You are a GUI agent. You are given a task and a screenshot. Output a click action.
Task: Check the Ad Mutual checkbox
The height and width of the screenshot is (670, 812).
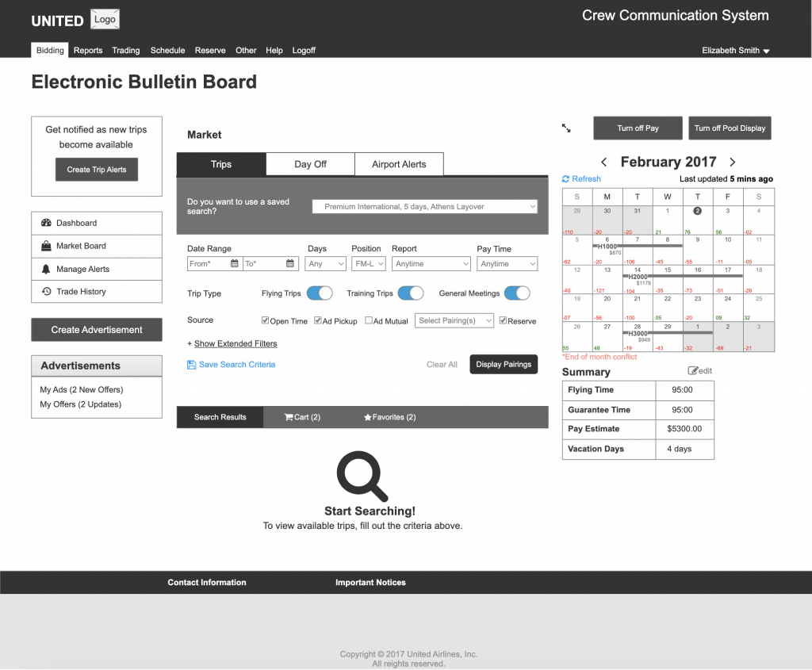pos(370,321)
